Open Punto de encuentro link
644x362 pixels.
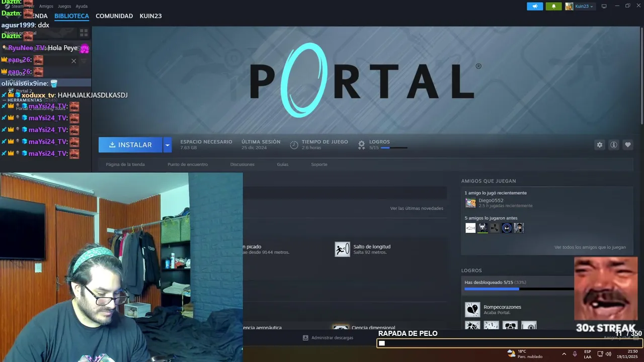click(x=188, y=164)
